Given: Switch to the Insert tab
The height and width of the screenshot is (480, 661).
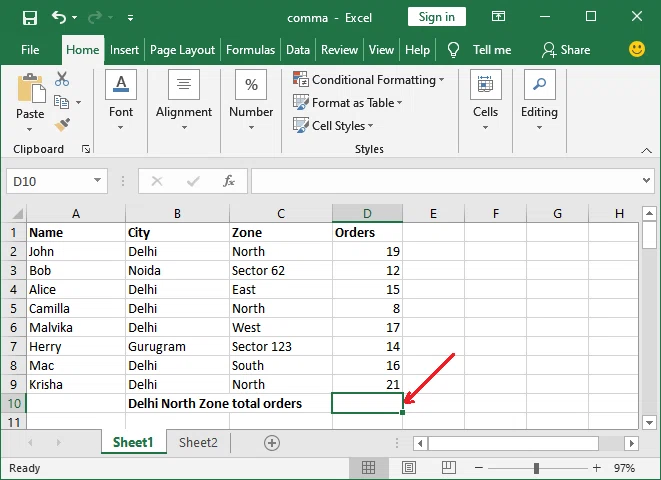Looking at the screenshot, I should [124, 50].
